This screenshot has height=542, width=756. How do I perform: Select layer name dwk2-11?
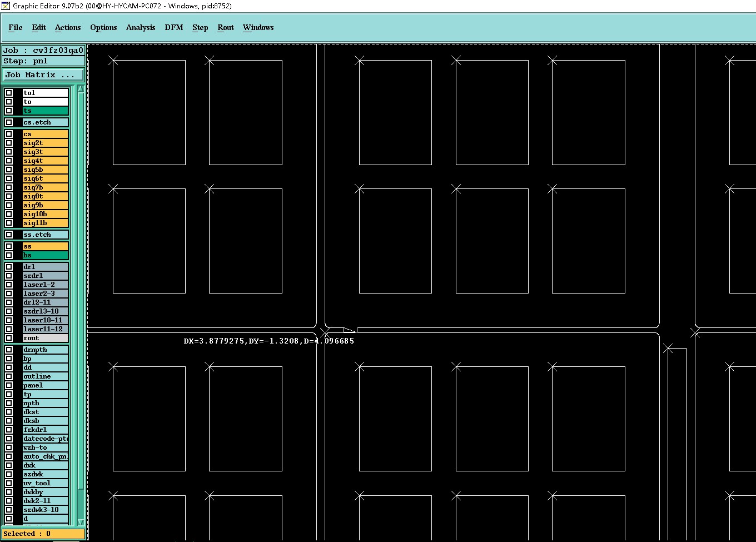(x=46, y=501)
